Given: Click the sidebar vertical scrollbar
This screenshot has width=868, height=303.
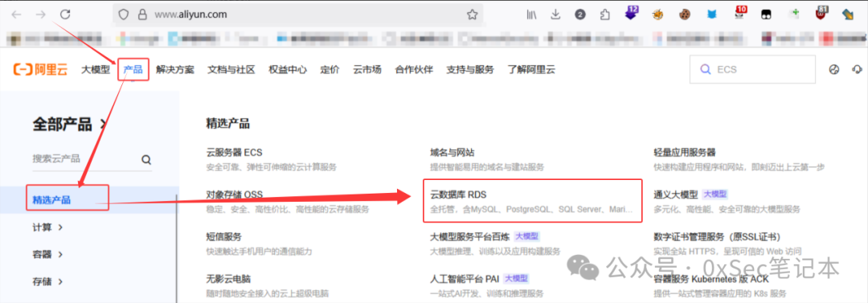Looking at the screenshot, I should point(178,248).
